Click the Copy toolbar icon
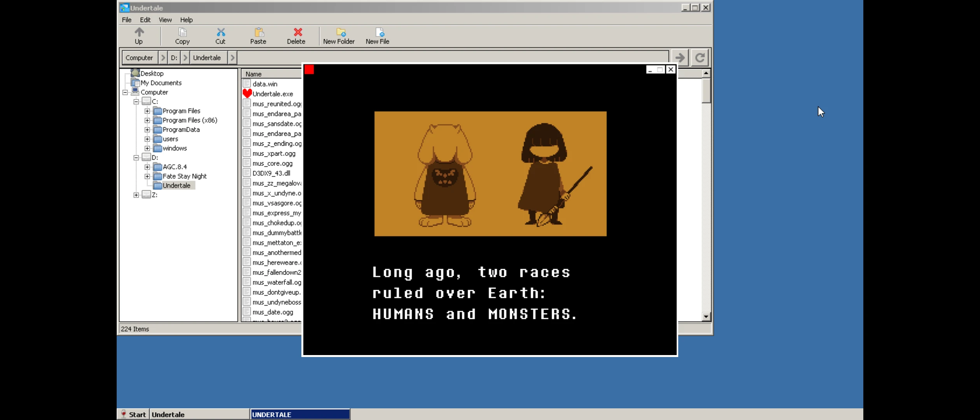This screenshot has width=980, height=420. tap(182, 36)
